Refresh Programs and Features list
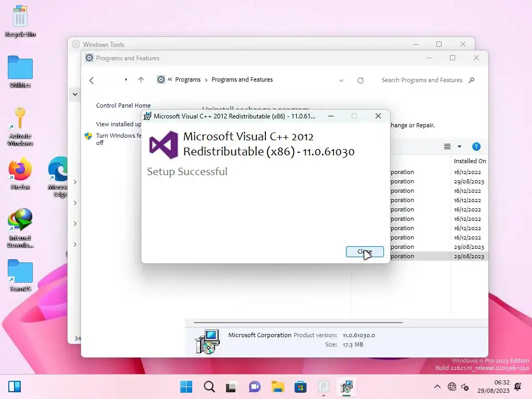This screenshot has height=399, width=532. (361, 81)
